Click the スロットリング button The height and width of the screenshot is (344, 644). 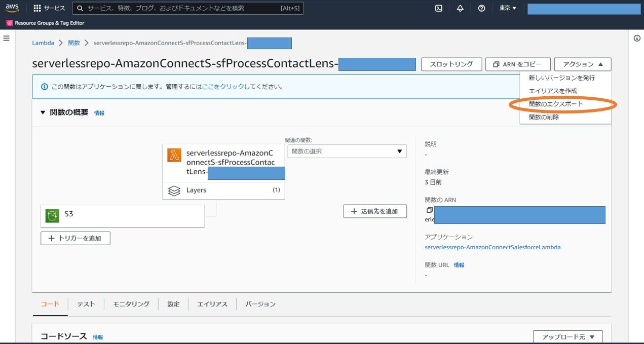(451, 64)
